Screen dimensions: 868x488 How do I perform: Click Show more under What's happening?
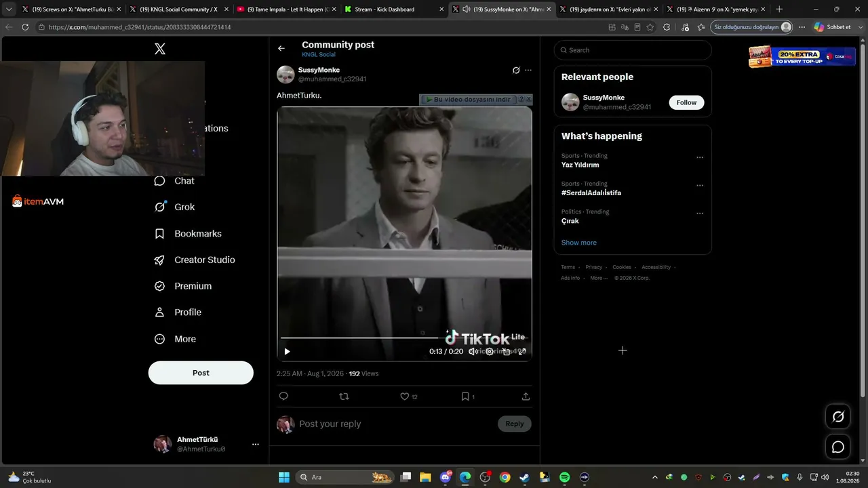coord(579,243)
